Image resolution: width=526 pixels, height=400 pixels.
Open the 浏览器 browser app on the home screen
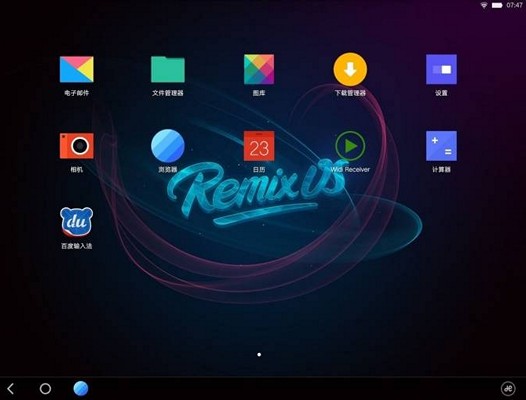168,146
